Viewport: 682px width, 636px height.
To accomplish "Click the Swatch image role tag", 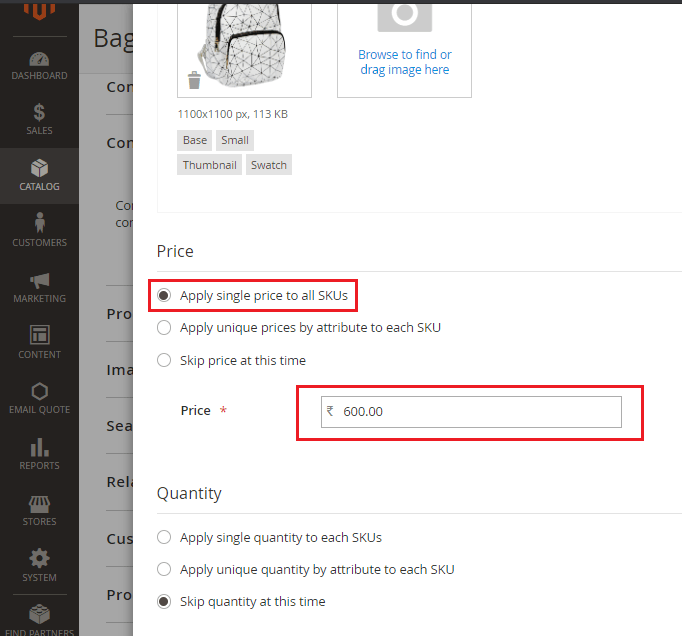I will point(269,165).
